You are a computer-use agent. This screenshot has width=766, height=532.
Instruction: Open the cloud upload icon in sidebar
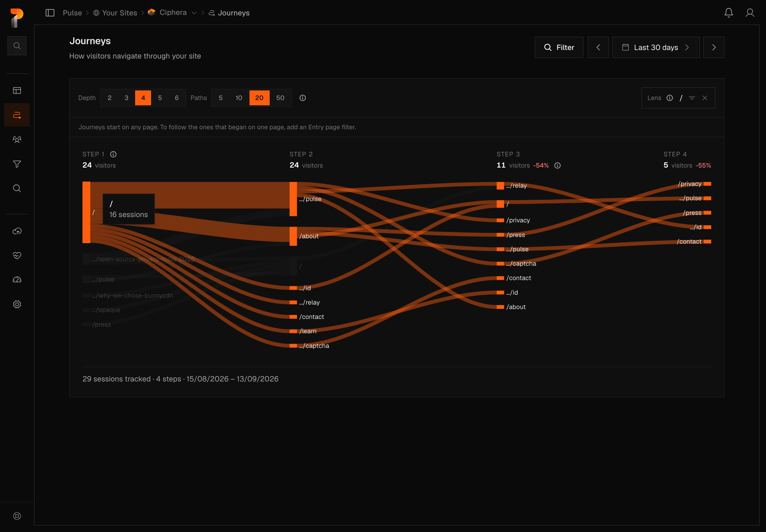pos(17,231)
